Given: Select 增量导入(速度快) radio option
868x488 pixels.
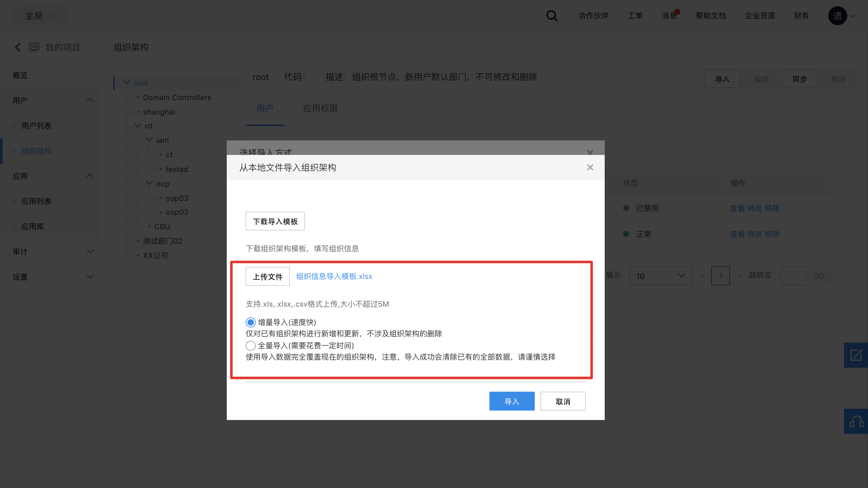Looking at the screenshot, I should (x=250, y=322).
